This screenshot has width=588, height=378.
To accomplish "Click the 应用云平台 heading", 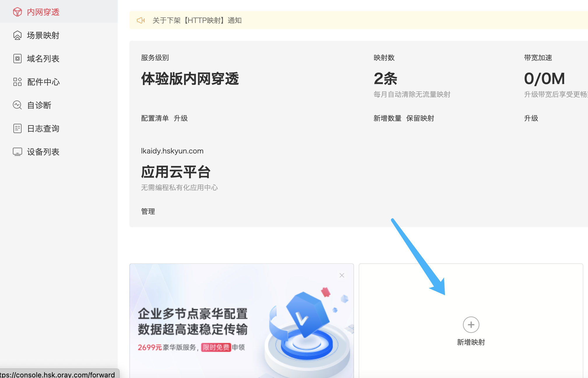I will pyautogui.click(x=176, y=172).
